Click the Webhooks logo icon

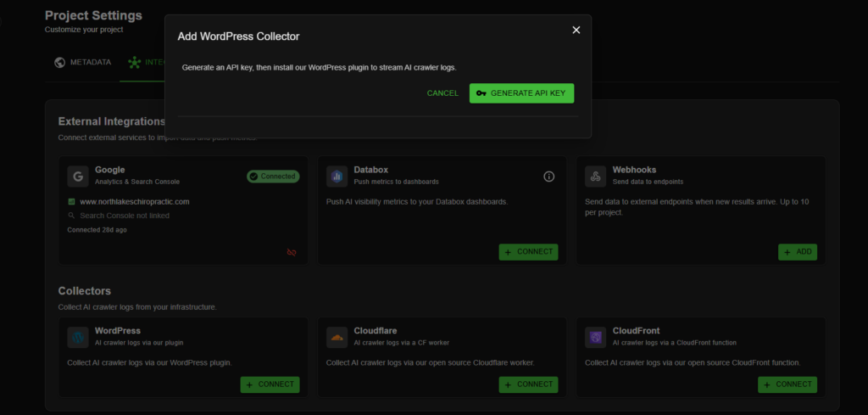[x=596, y=177]
